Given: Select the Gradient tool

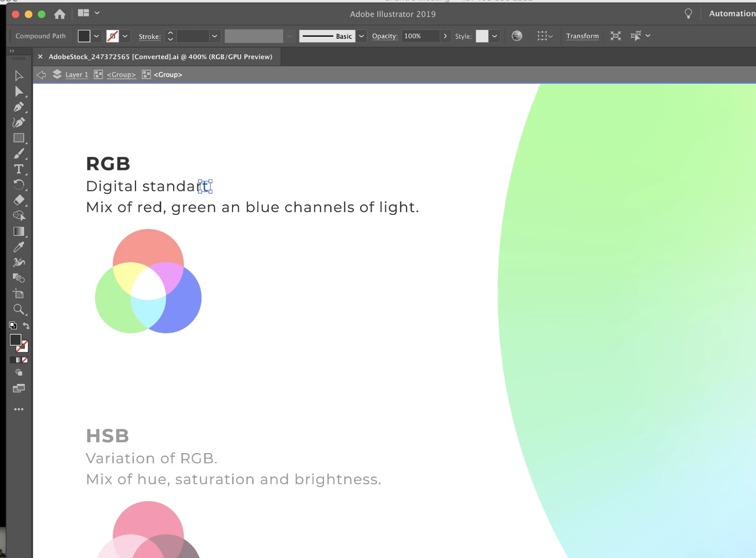Looking at the screenshot, I should click(x=19, y=231).
